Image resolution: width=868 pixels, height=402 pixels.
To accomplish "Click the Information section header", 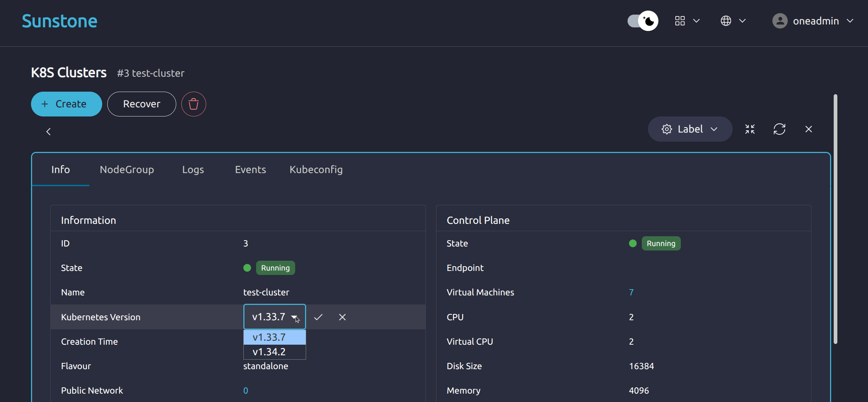I will pos(89,220).
